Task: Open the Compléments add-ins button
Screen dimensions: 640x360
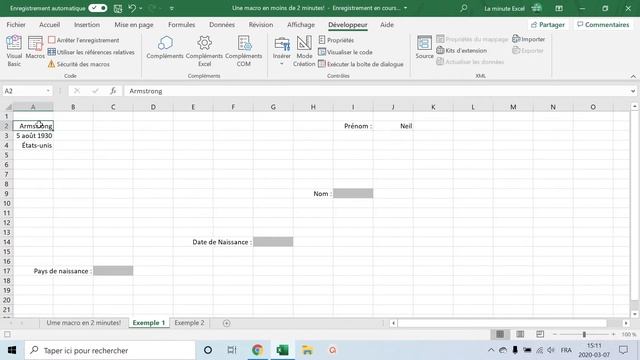Action: point(165,47)
